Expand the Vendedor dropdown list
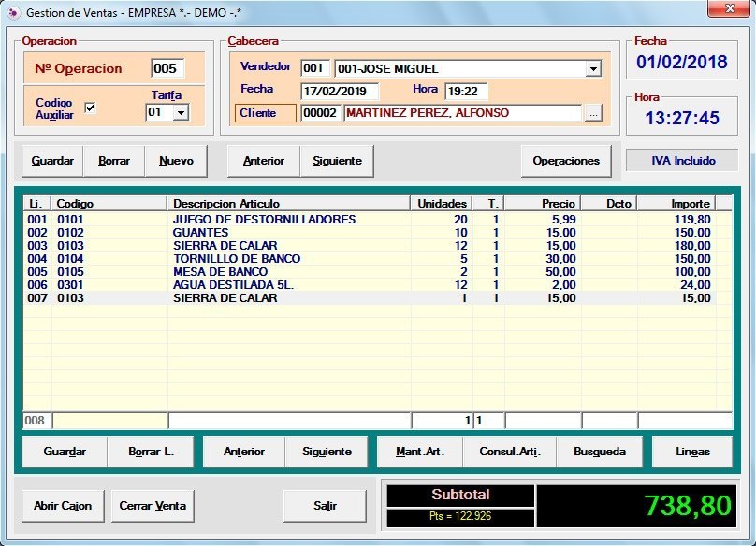This screenshot has width=756, height=546. [593, 69]
